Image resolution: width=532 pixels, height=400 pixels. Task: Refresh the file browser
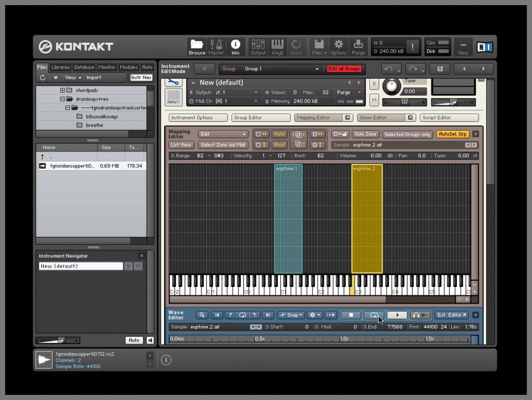point(42,78)
